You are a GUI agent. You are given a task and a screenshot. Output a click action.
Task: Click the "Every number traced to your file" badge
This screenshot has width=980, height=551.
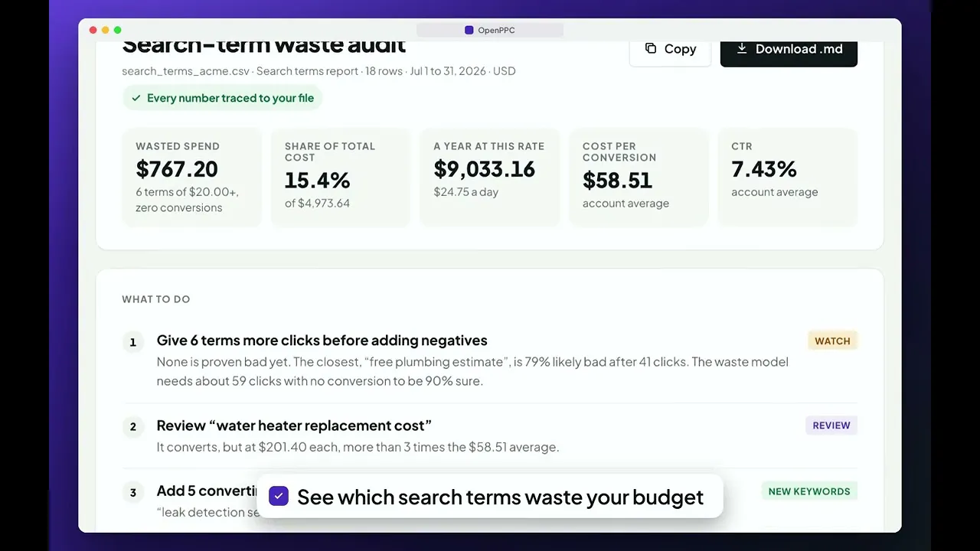click(x=222, y=98)
